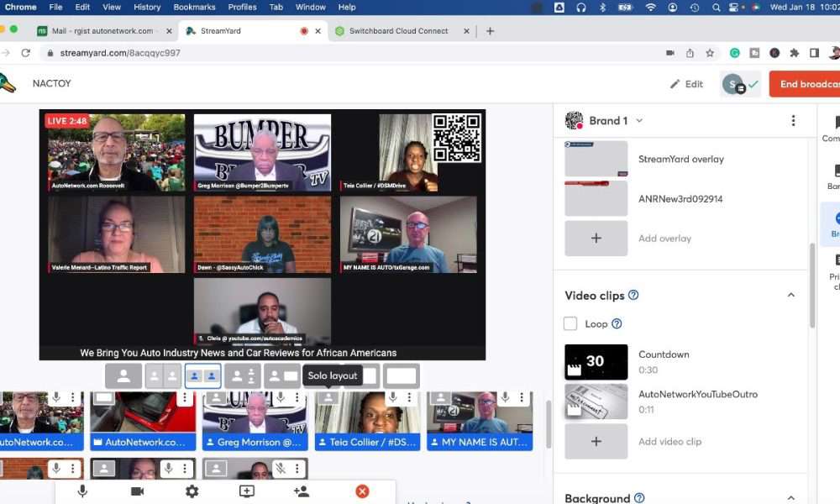This screenshot has width=840, height=504.
Task: Click the Chrome address bar URL
Action: coord(120,53)
